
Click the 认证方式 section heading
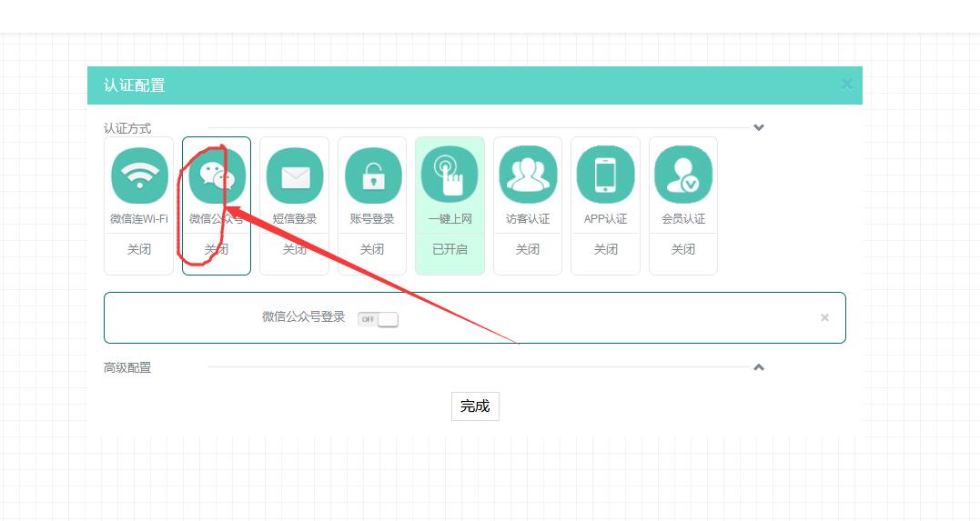point(127,128)
